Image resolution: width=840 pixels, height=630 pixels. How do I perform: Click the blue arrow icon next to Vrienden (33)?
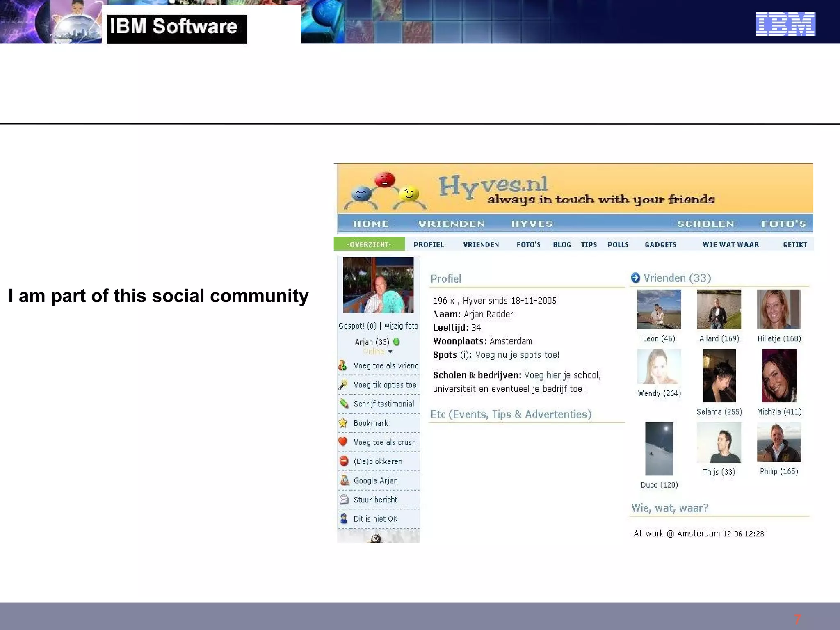click(635, 278)
